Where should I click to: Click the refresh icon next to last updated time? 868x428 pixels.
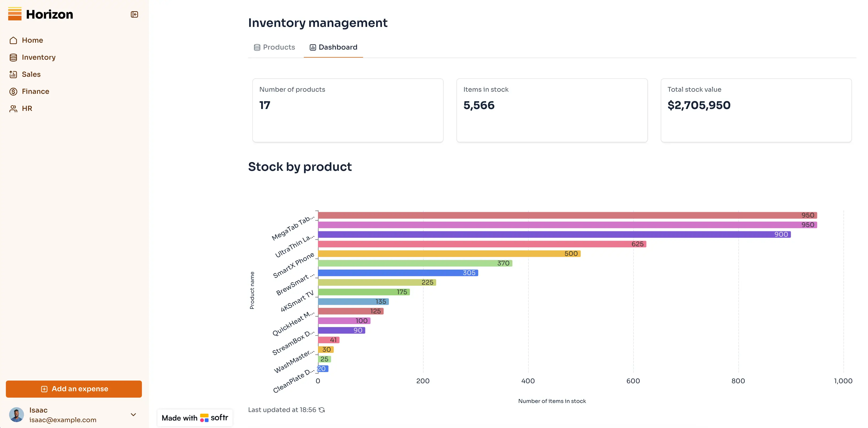pos(322,410)
